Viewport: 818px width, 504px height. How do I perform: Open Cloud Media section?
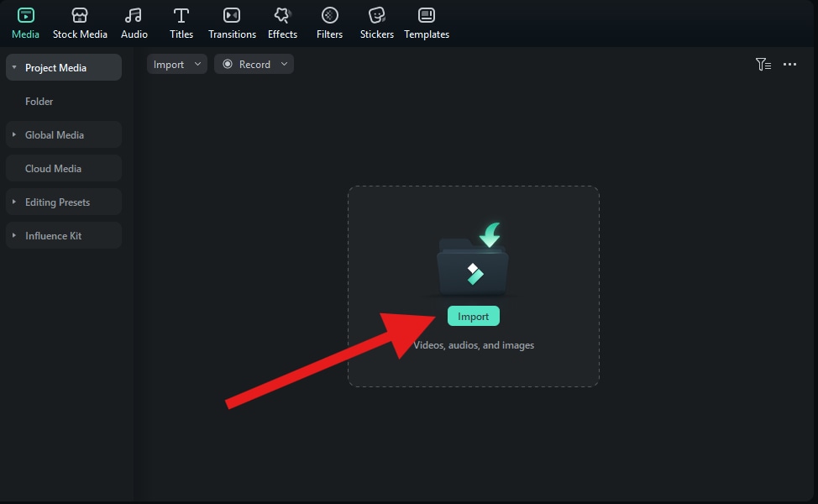pyautogui.click(x=64, y=168)
